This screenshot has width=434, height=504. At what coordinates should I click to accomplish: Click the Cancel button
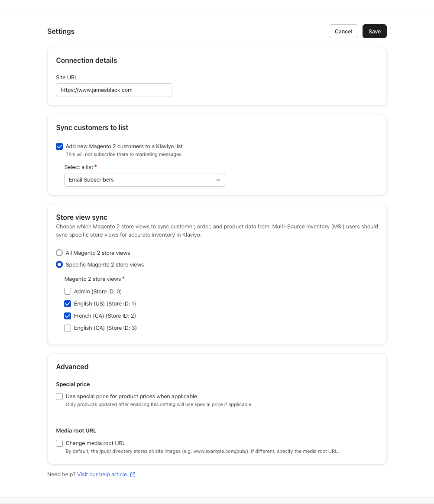click(x=343, y=31)
